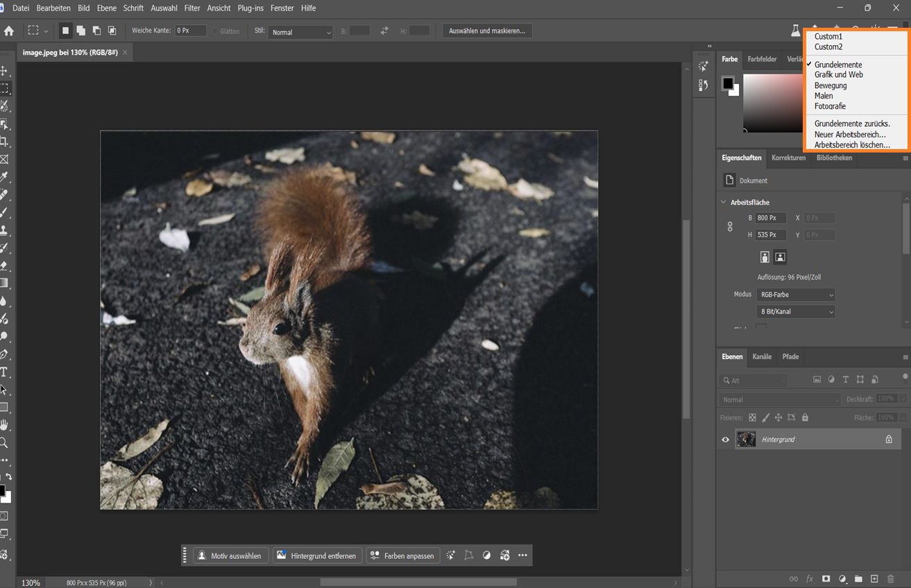
Task: Click the Add layer mask icon
Action: 826,578
